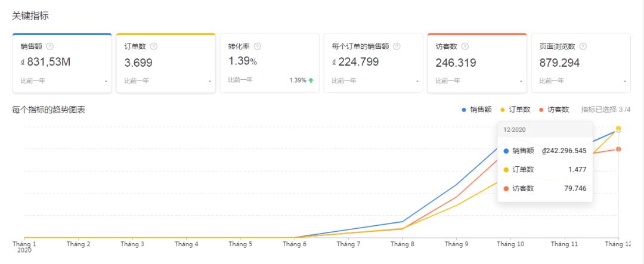Click help icon next to 页面浏览数
Screen dimensions: 644x264
coord(583,46)
